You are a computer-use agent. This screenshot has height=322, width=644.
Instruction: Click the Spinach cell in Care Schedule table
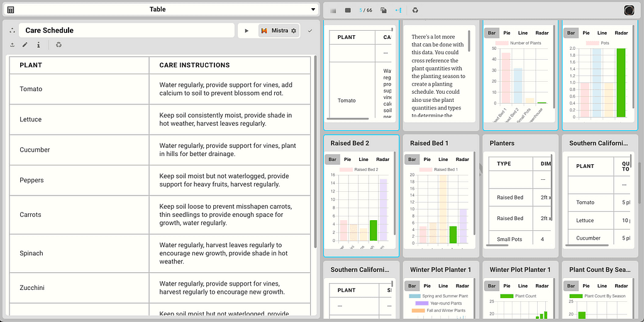[79, 253]
